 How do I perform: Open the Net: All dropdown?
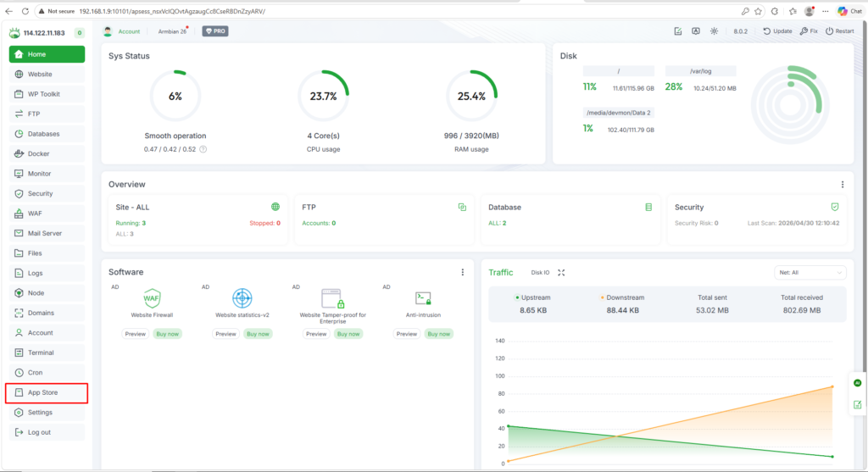point(810,272)
